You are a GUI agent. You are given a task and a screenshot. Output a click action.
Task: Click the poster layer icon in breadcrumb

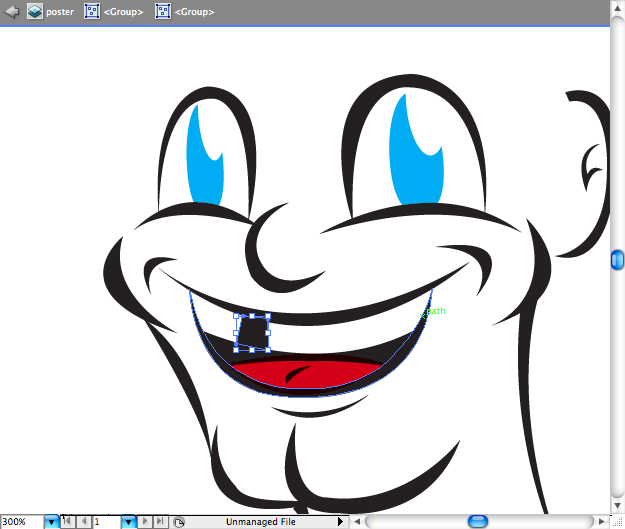(x=35, y=12)
